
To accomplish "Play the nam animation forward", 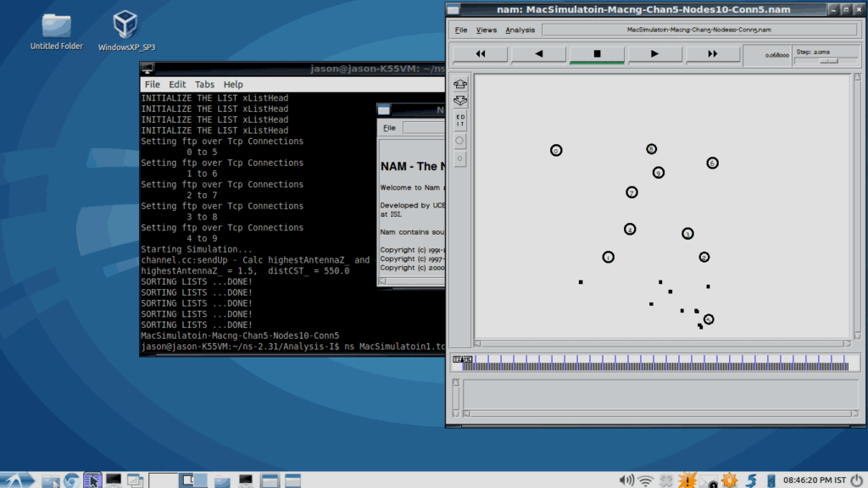I will point(655,53).
